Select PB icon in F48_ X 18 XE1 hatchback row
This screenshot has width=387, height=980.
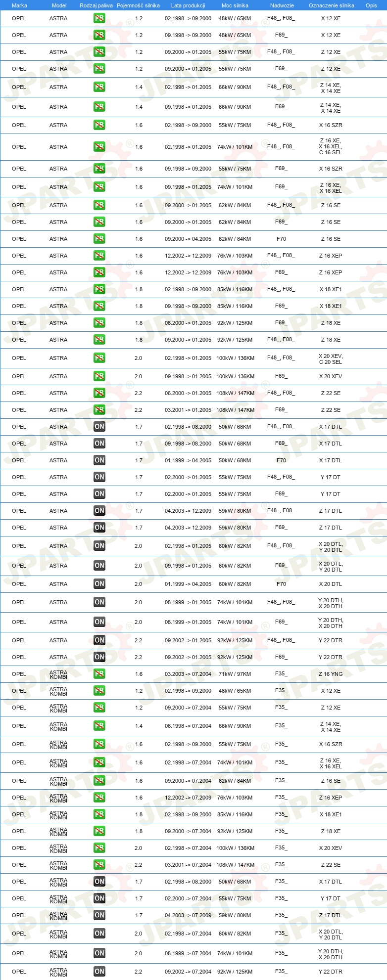coord(99,289)
